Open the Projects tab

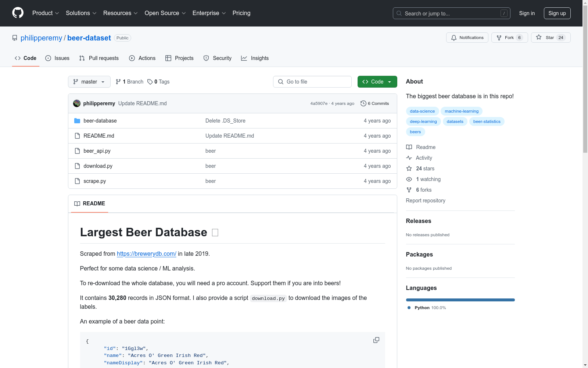click(x=179, y=58)
